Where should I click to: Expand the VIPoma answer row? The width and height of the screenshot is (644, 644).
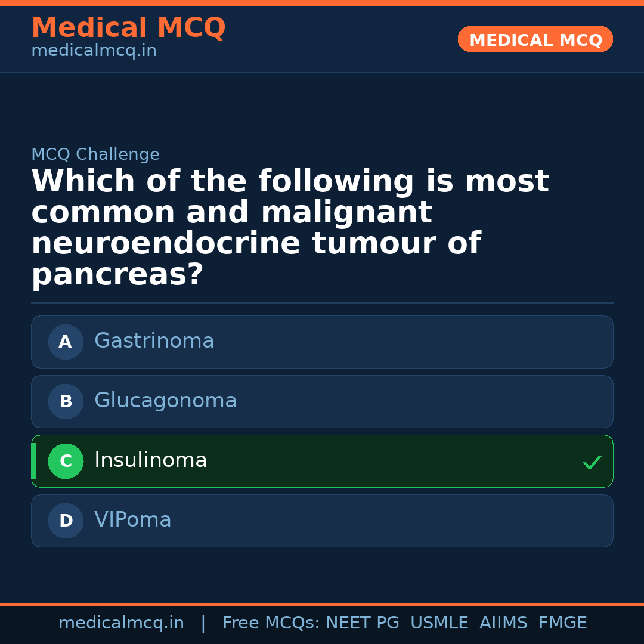[x=322, y=521]
